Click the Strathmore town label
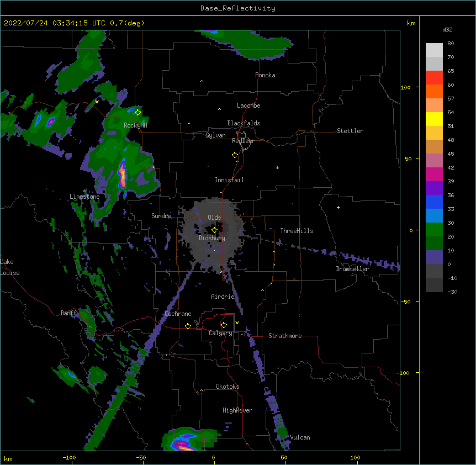The width and height of the screenshot is (476, 465). point(285,336)
